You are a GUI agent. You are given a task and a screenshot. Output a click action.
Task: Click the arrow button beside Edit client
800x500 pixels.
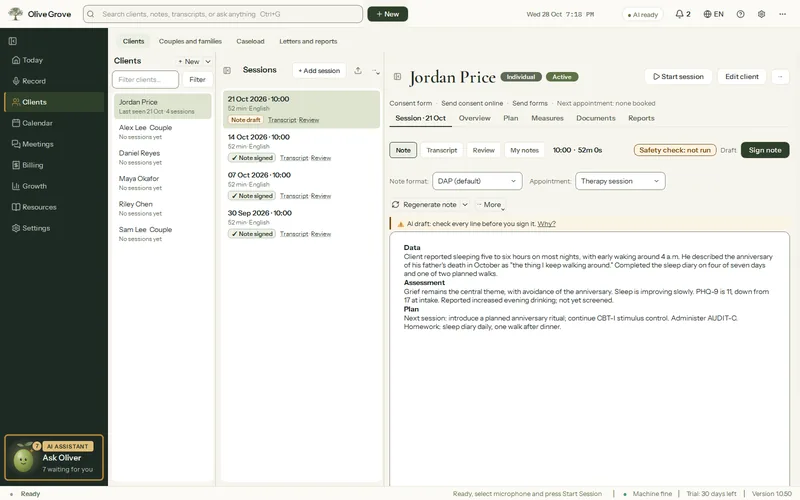click(780, 77)
